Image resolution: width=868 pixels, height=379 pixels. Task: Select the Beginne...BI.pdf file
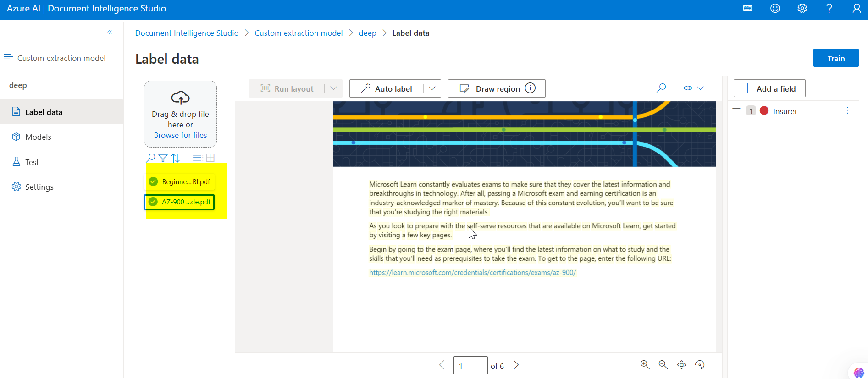(x=180, y=181)
